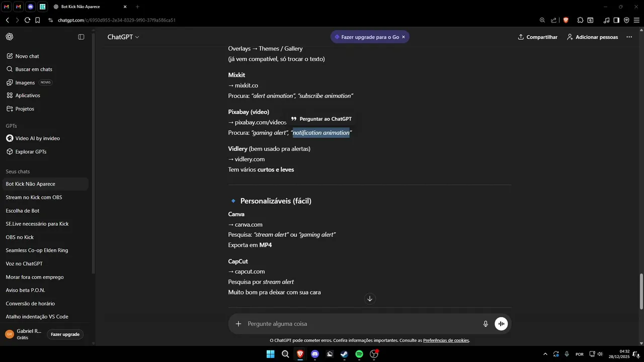Open the zoom magnifier icon in toolbar

coord(542,20)
